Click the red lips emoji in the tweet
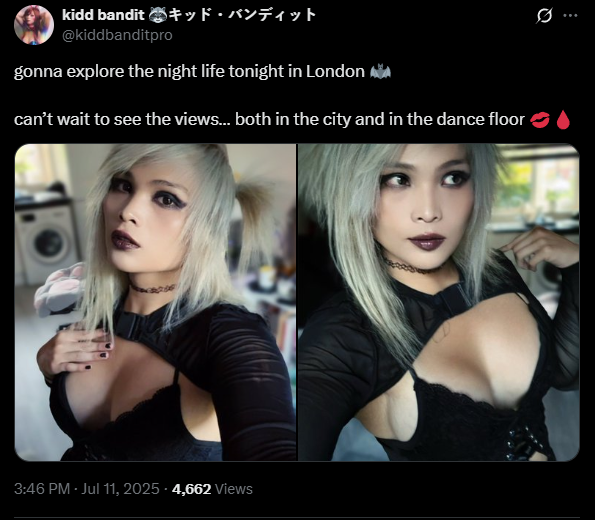 pos(539,120)
